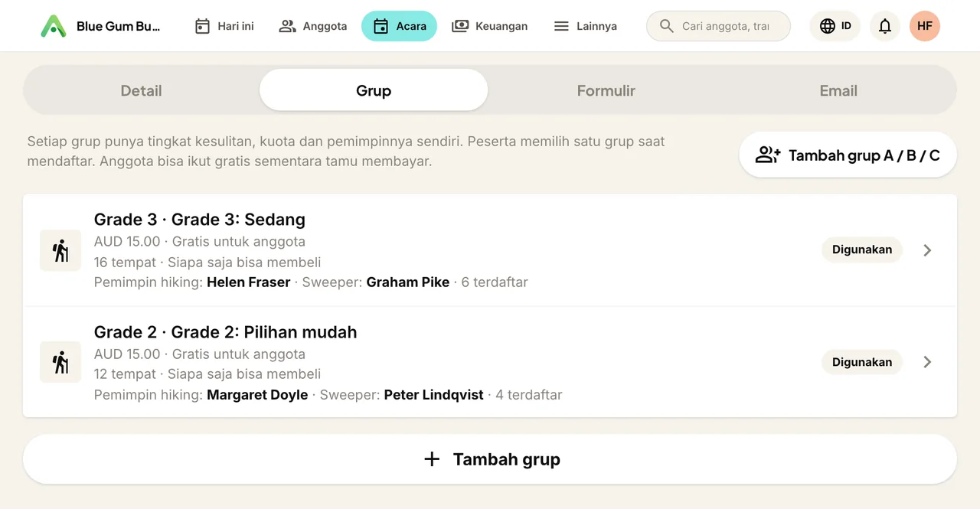980x509 pixels.
Task: Click the Cari anggota search field
Action: point(719,26)
